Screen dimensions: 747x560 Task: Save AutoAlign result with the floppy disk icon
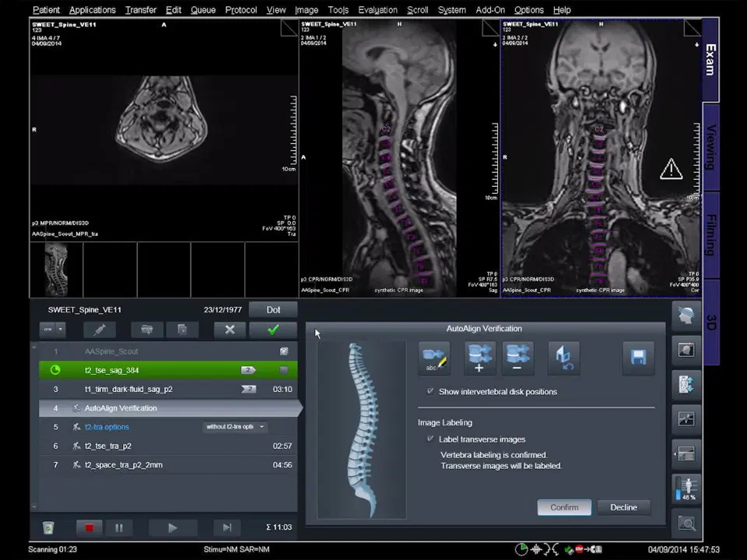click(638, 357)
